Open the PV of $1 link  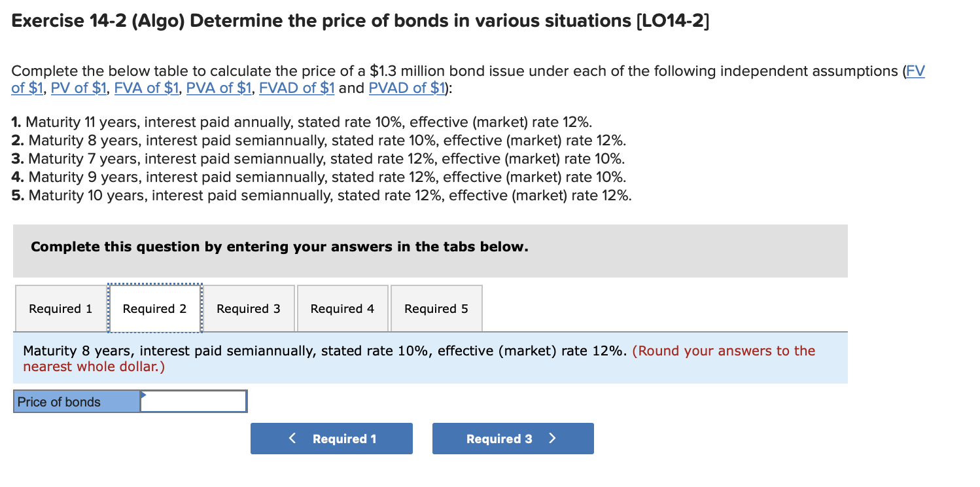click(x=79, y=88)
